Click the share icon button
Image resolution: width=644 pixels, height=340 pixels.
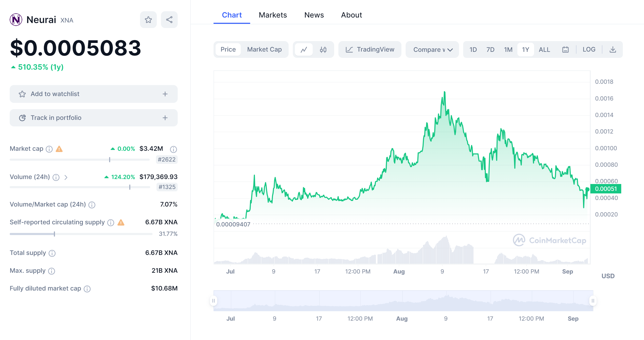pyautogui.click(x=169, y=20)
